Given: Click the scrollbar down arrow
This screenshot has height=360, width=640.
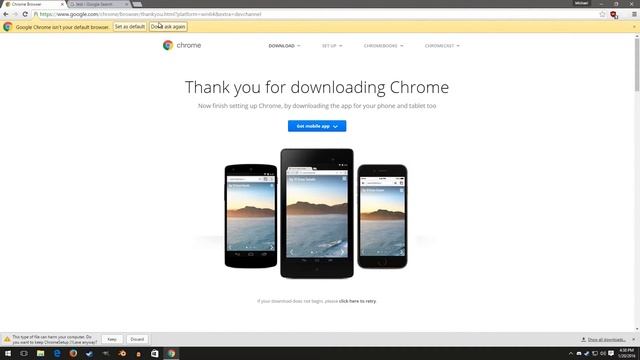Looking at the screenshot, I should pos(637,329).
